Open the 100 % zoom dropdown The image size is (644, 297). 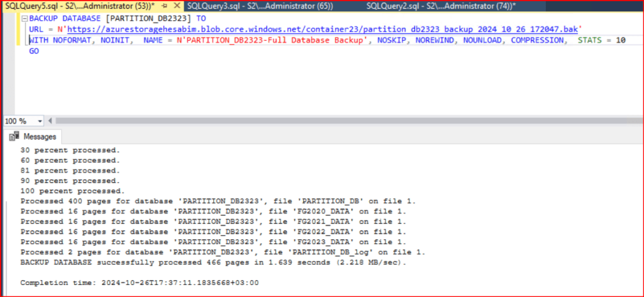(41, 121)
